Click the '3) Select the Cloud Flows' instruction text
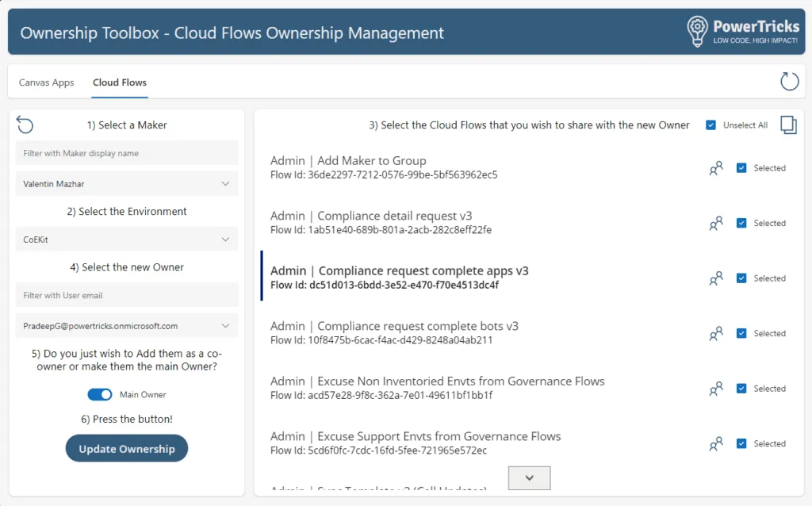Screen dimensions: 812x506 (x=529, y=125)
